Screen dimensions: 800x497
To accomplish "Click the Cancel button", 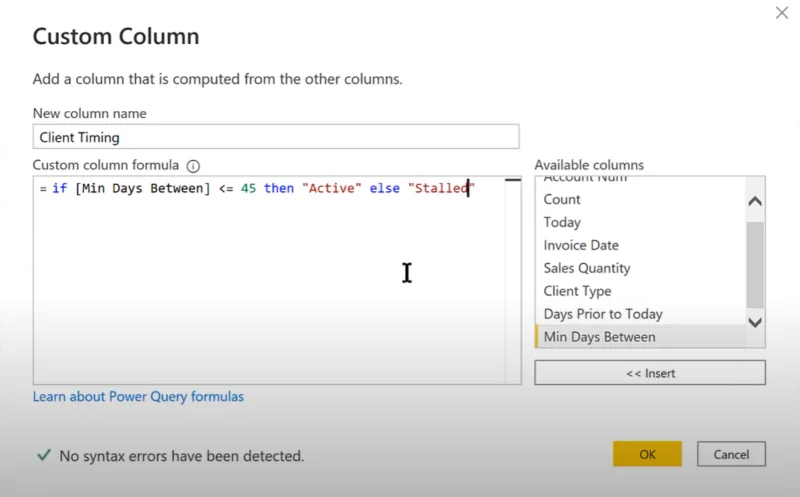I will click(x=731, y=454).
